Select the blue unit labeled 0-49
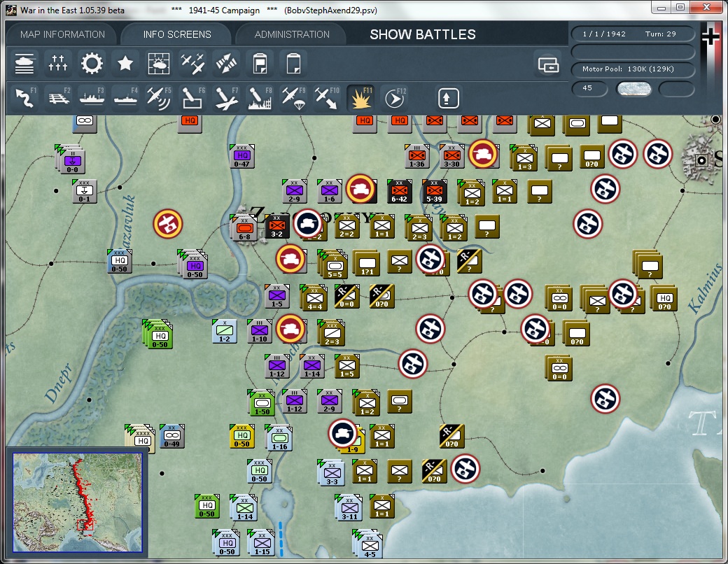Viewport: 728px width, 564px height. (x=171, y=437)
